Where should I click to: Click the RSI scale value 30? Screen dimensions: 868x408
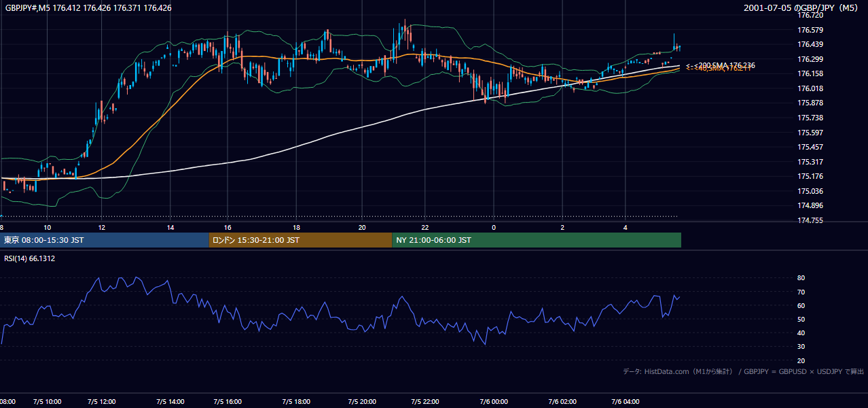pyautogui.click(x=801, y=347)
